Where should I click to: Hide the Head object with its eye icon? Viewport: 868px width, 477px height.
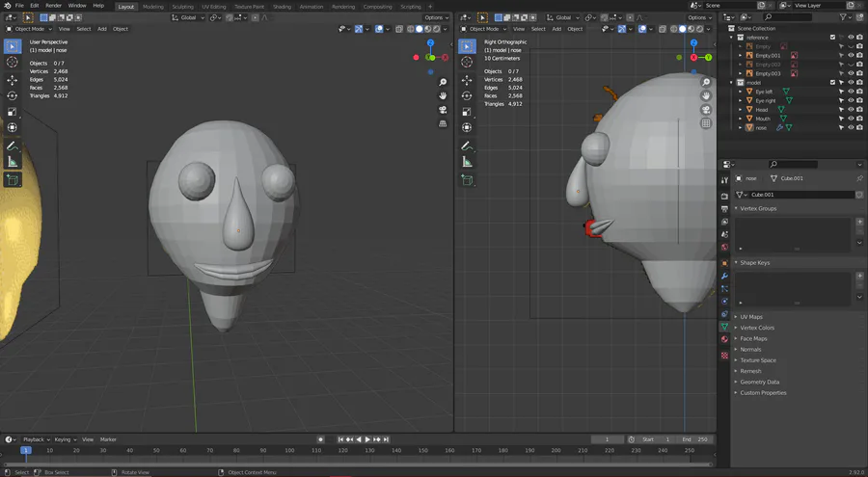851,110
